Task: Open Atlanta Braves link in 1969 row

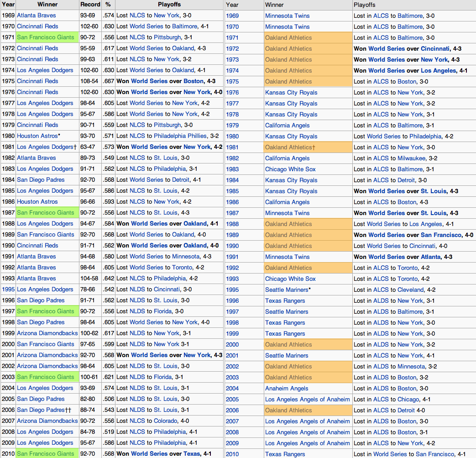Action: point(37,16)
